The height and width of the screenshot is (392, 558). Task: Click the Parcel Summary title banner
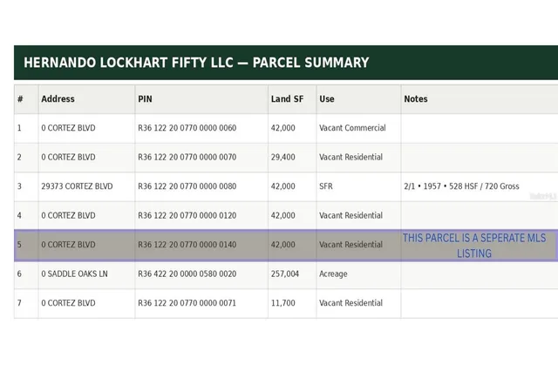pyautogui.click(x=286, y=63)
